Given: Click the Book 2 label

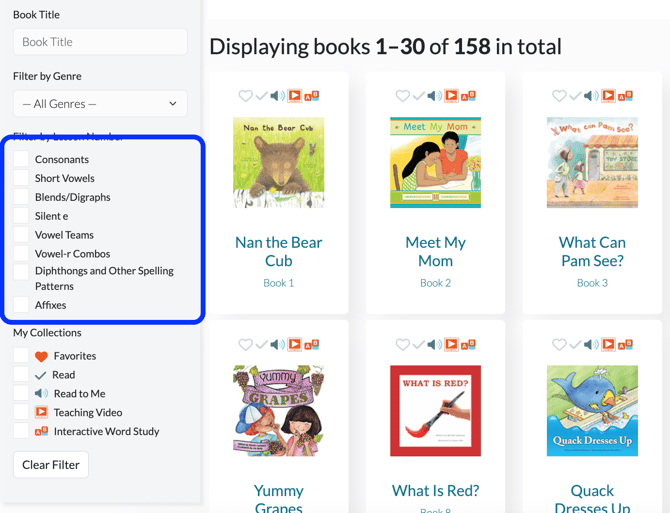Looking at the screenshot, I should click(435, 283).
